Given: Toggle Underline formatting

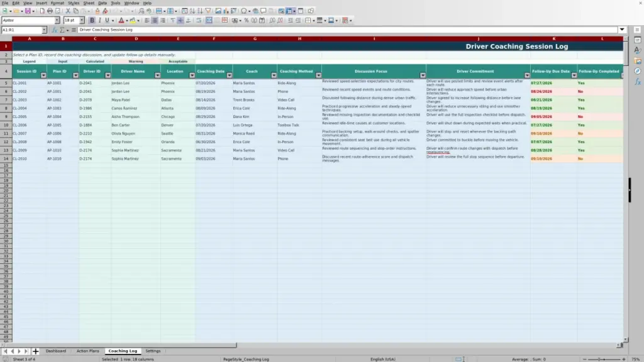Looking at the screenshot, I should click(107, 20).
